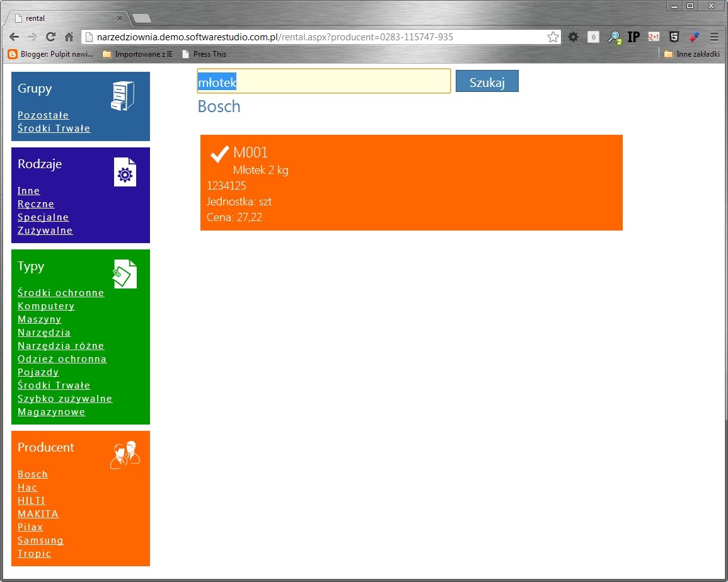Open Maszyny type link

[40, 319]
